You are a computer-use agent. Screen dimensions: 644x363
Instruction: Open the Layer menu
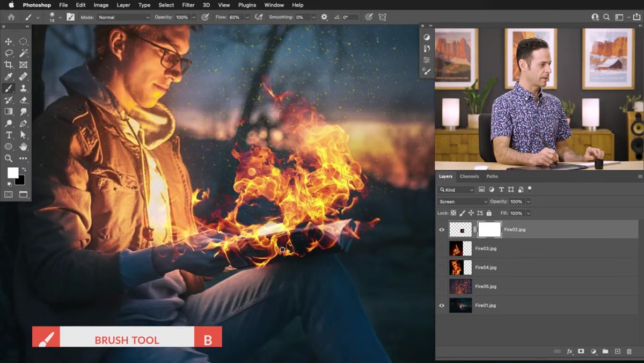point(123,5)
